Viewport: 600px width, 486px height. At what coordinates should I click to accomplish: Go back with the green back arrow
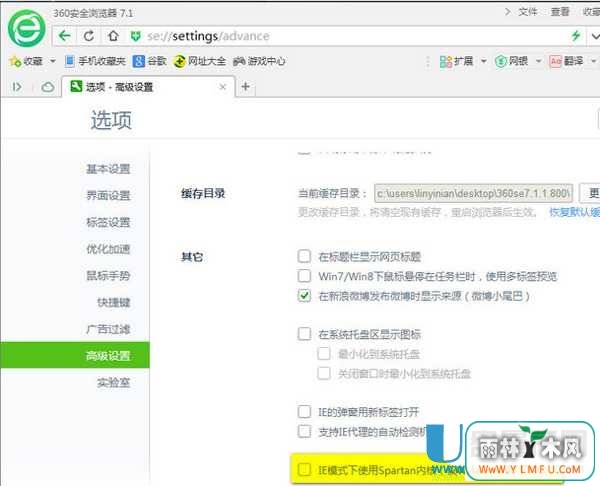click(x=65, y=36)
